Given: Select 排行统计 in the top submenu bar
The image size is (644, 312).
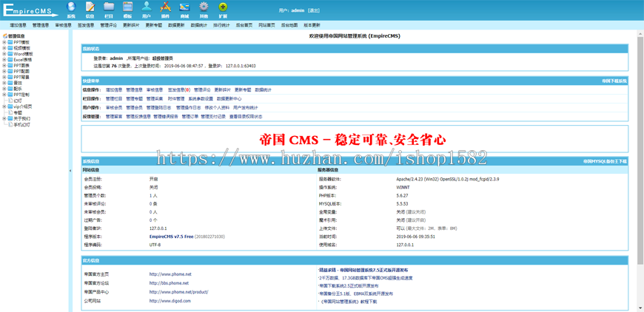Looking at the screenshot, I should click(x=221, y=25).
